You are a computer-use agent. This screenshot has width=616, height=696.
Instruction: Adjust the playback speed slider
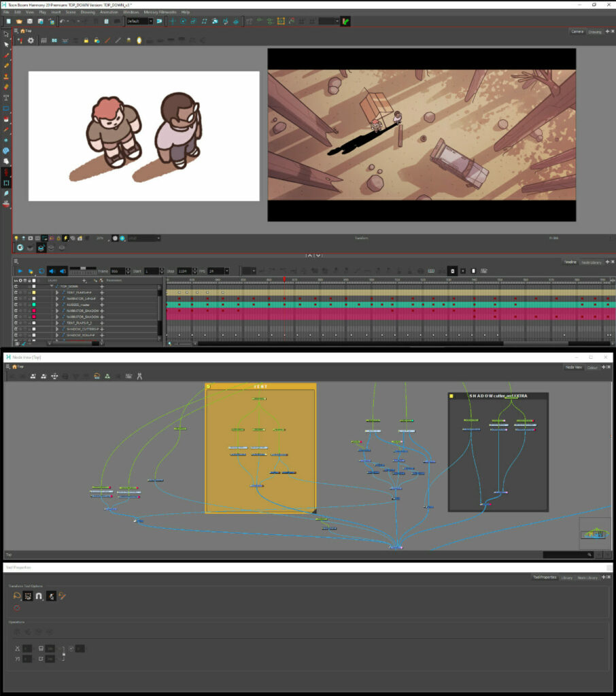[x=82, y=269]
